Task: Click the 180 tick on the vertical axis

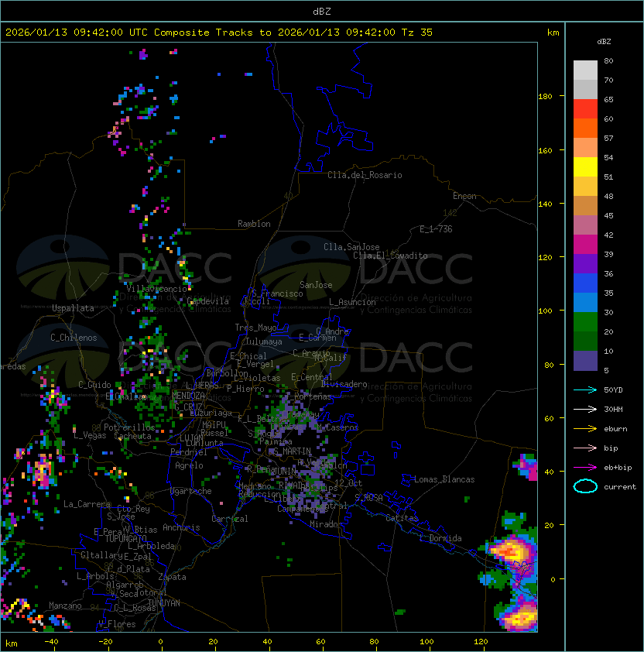Action: 545,97
